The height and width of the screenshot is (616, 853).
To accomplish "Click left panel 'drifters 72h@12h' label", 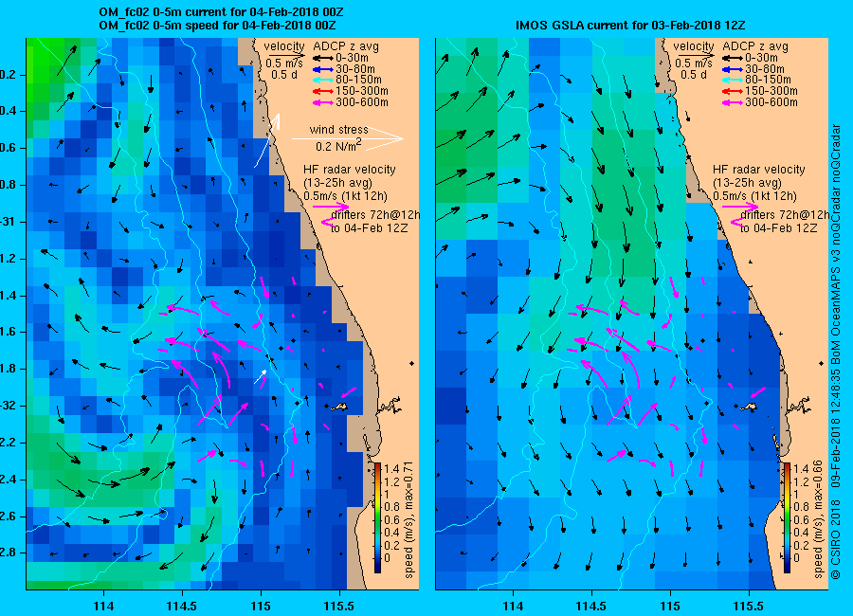I will pyautogui.click(x=375, y=215).
